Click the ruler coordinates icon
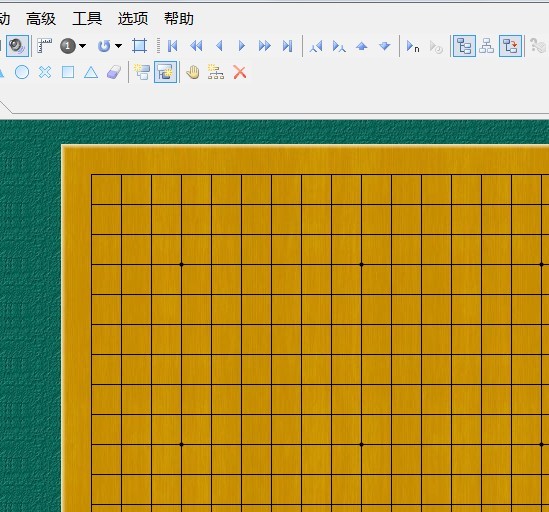 pyautogui.click(x=44, y=46)
